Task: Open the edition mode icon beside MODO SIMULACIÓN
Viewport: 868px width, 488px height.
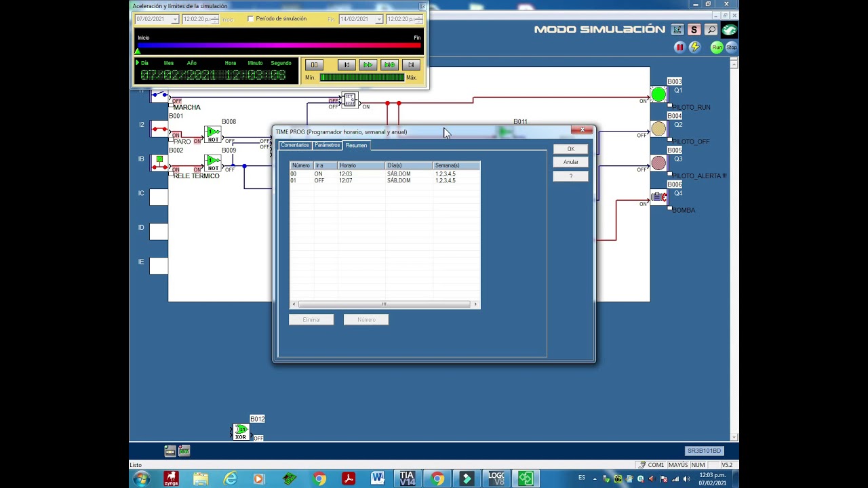Action: [x=677, y=30]
